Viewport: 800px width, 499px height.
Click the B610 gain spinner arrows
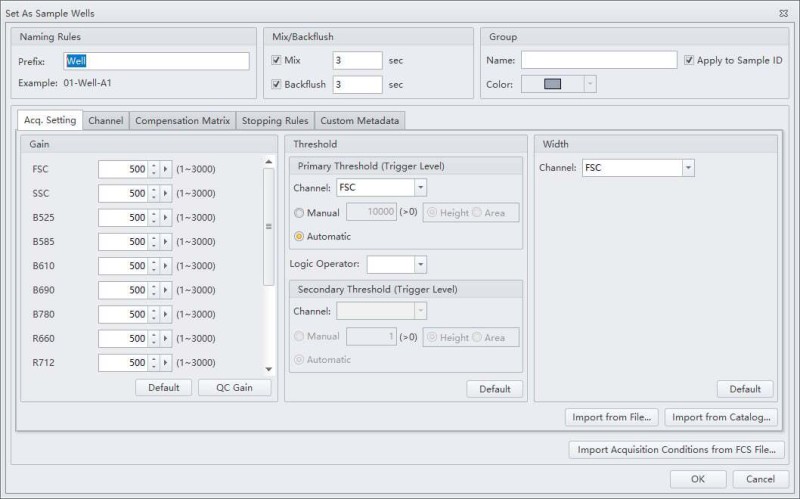click(154, 266)
